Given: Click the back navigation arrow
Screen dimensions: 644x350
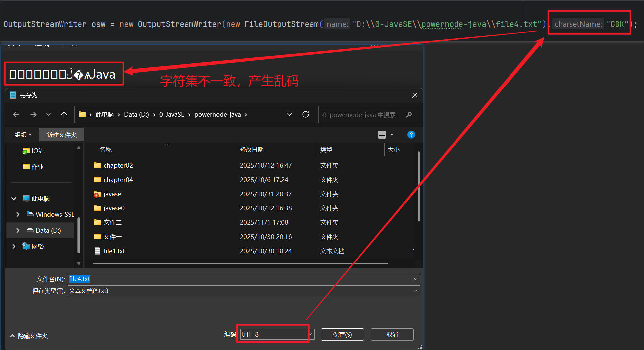Looking at the screenshot, I should pyautogui.click(x=16, y=114).
